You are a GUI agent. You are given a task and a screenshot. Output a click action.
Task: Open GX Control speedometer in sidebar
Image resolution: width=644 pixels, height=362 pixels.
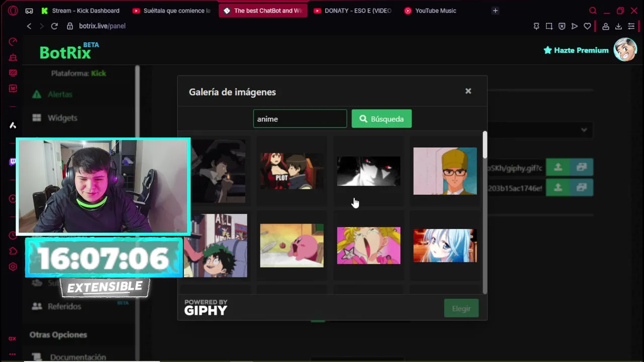[x=13, y=42]
